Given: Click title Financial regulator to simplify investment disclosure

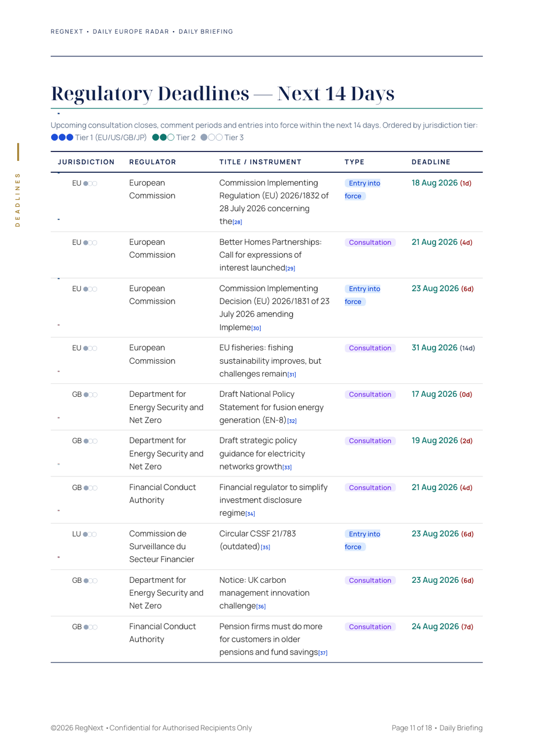Looking at the screenshot, I should pyautogui.click(x=273, y=500).
